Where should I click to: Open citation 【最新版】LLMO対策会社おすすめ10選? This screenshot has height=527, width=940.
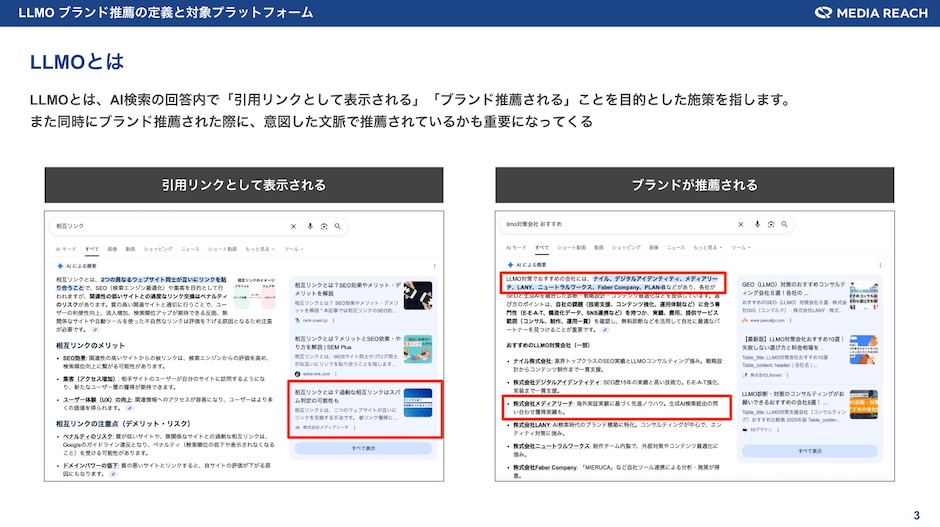794,343
